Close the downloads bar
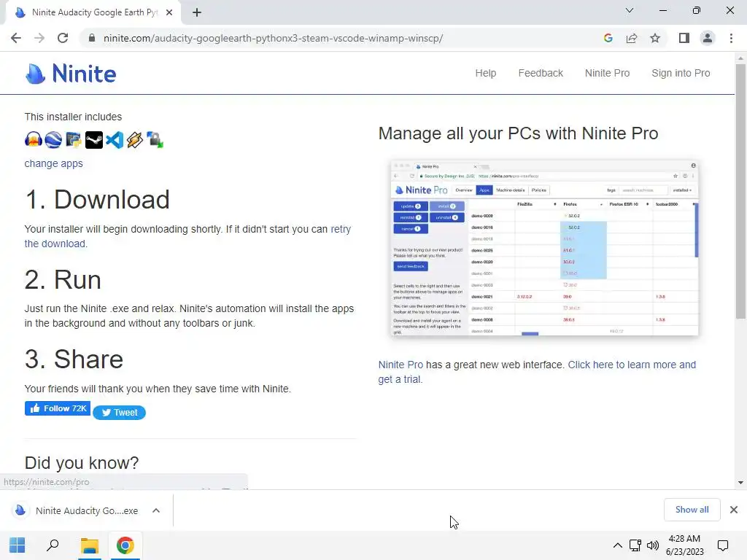This screenshot has width=747, height=560. [734, 510]
